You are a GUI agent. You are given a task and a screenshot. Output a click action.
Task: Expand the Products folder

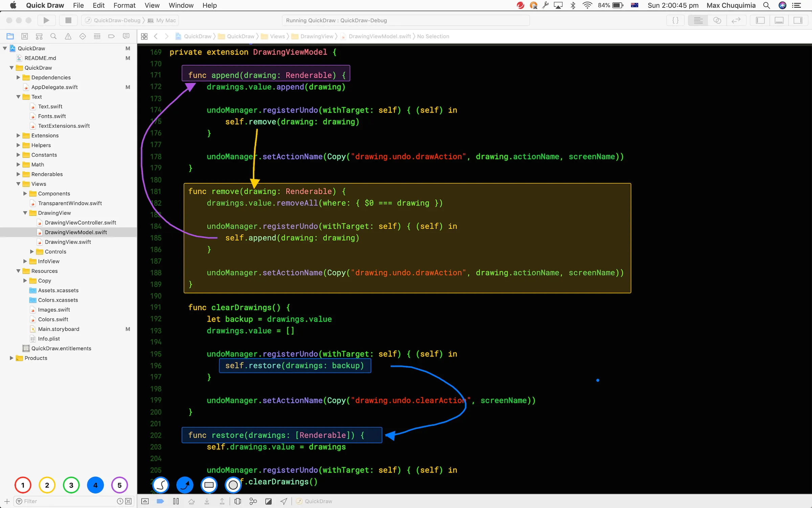(12, 358)
